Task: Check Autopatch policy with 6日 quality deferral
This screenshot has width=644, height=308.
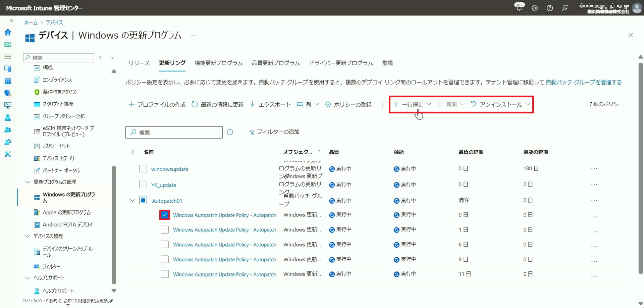Action: [x=165, y=244]
